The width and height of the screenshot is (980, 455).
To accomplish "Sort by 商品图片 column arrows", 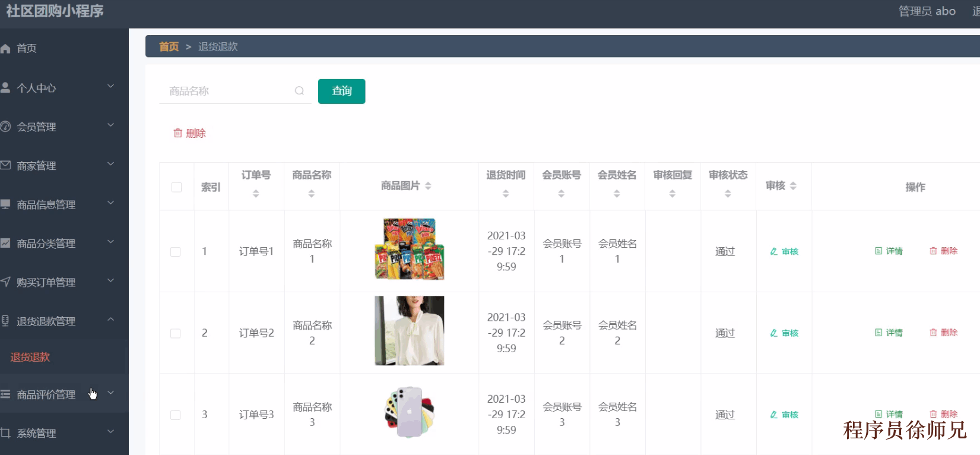I will [x=428, y=186].
